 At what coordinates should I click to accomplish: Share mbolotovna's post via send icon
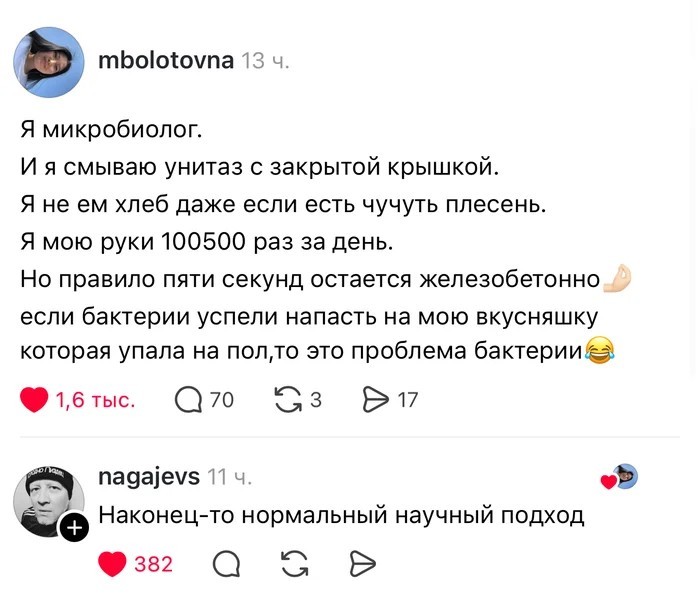[373, 400]
